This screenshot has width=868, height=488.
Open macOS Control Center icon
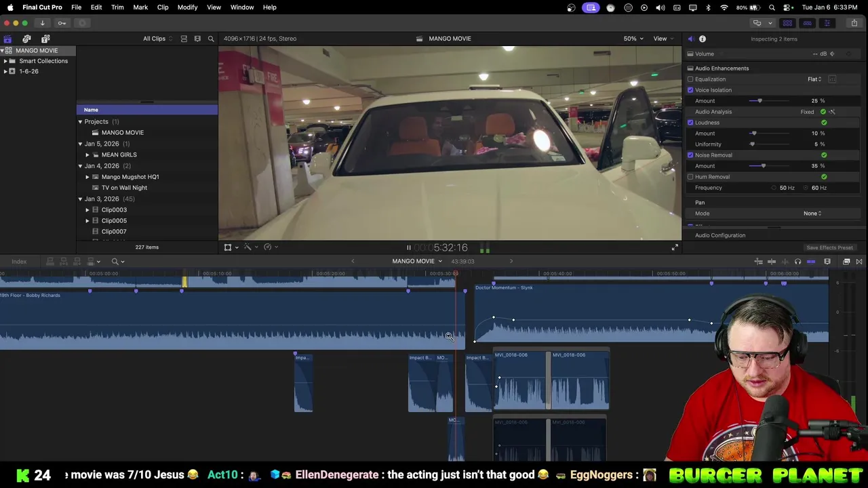point(787,7)
